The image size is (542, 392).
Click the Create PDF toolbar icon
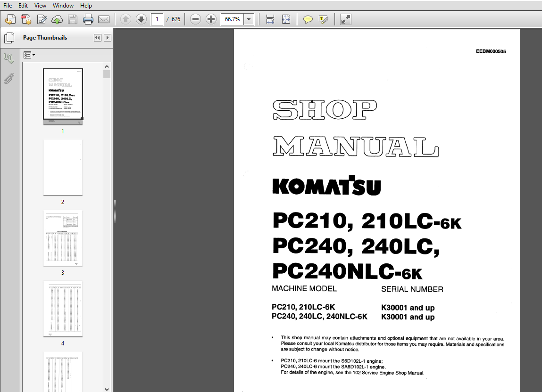coord(26,19)
